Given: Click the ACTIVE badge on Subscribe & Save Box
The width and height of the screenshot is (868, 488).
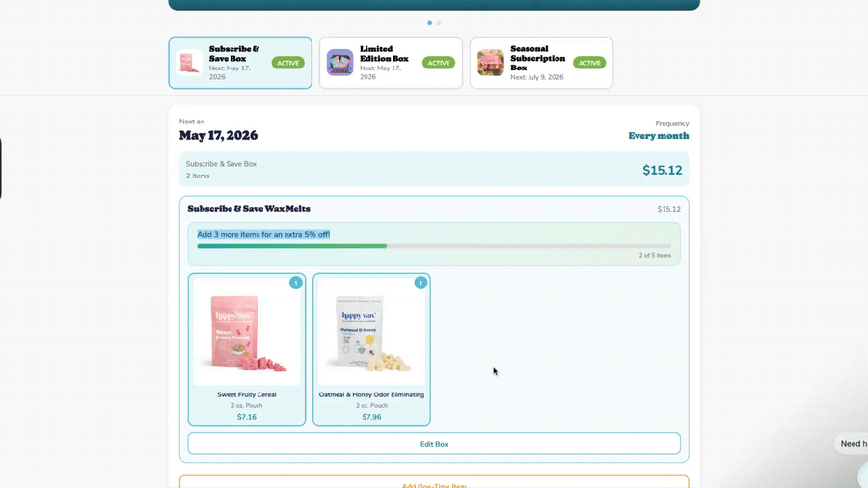Looking at the screenshot, I should pos(287,63).
